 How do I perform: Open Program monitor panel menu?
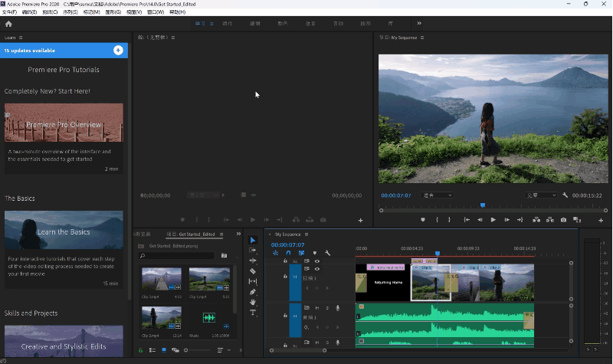(x=422, y=38)
